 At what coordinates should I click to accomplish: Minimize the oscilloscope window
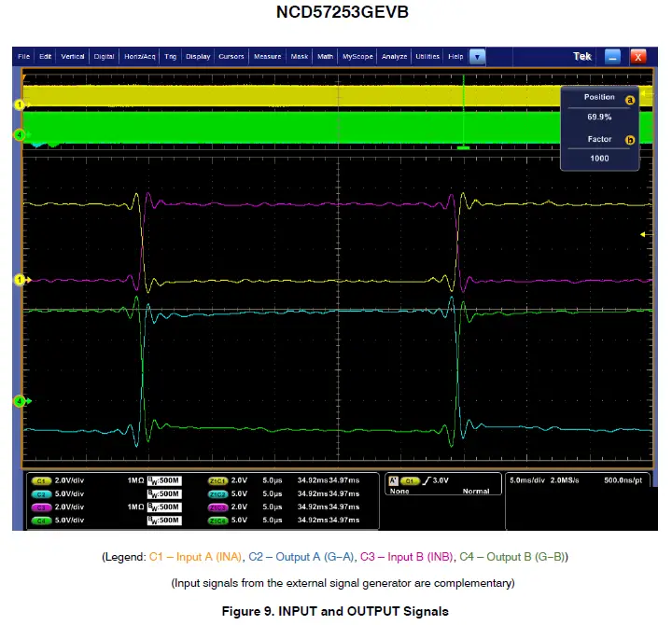coord(612,57)
